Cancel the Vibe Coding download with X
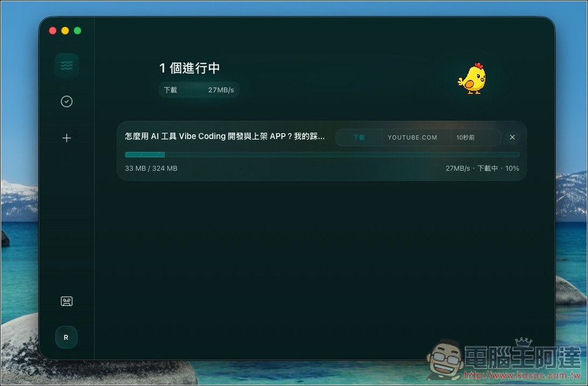The width and height of the screenshot is (588, 386). tap(512, 137)
